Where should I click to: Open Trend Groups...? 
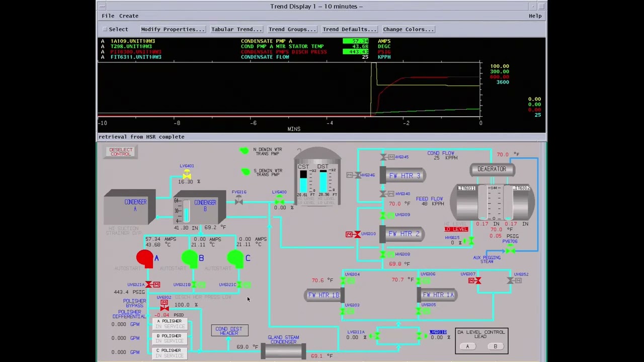click(292, 29)
